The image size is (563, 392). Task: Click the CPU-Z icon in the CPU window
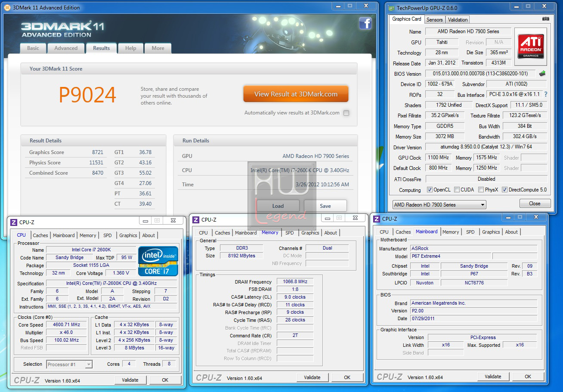[x=13, y=222]
